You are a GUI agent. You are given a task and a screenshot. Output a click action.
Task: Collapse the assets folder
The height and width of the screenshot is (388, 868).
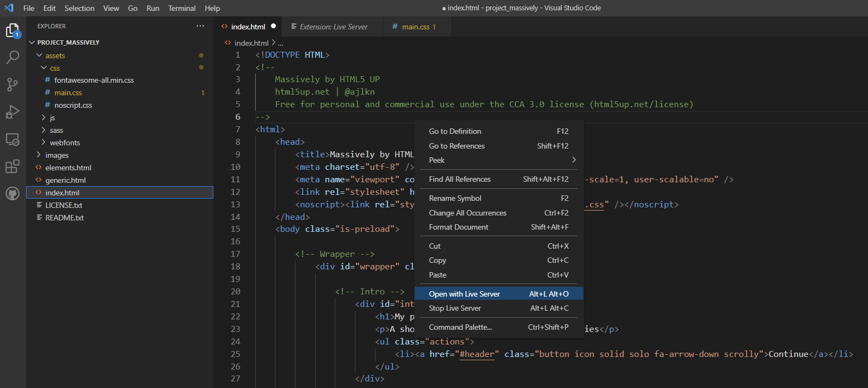click(x=55, y=56)
